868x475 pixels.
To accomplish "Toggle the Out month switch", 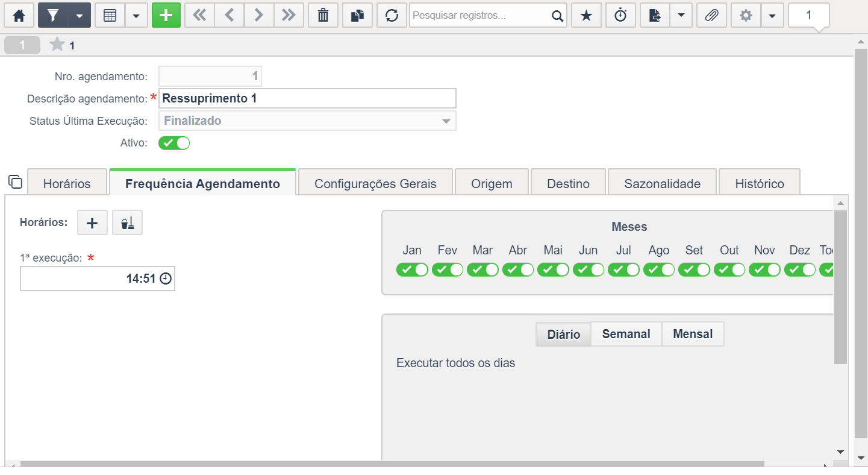I will [x=729, y=269].
